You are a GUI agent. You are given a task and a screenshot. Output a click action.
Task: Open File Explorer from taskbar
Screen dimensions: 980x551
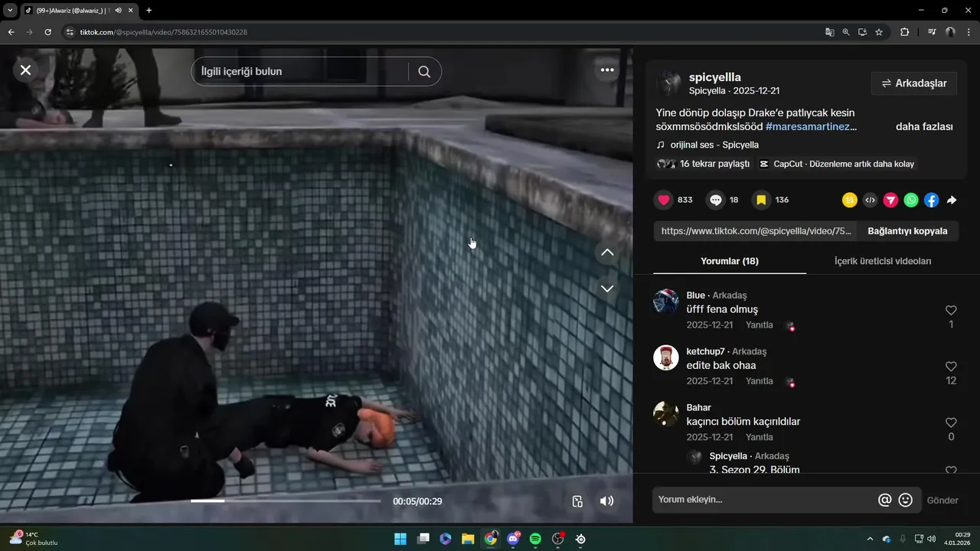(x=468, y=539)
